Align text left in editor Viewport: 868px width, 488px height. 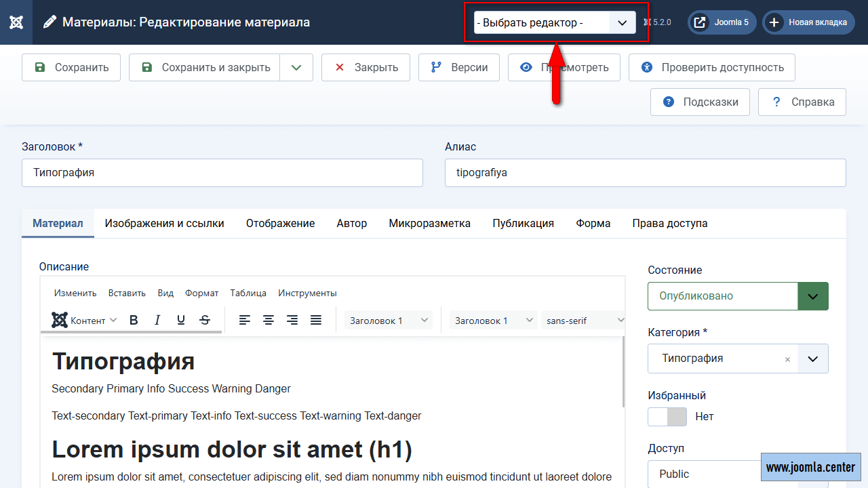point(245,321)
